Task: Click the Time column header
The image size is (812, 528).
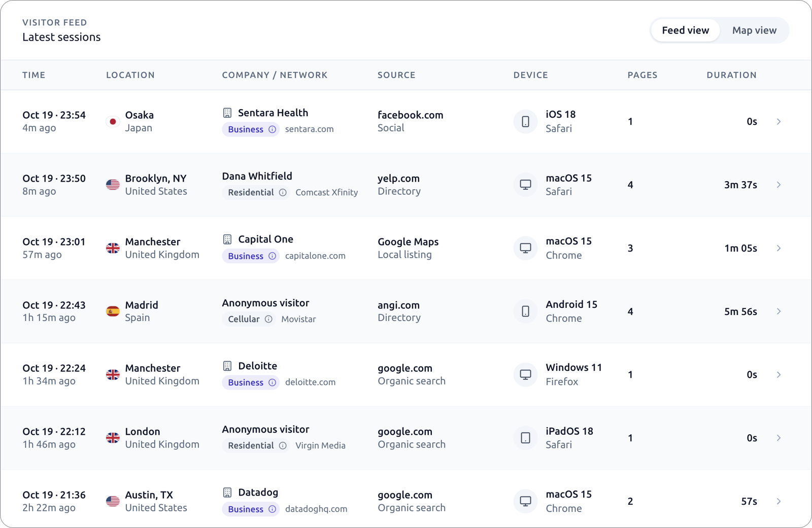Action: coord(34,75)
